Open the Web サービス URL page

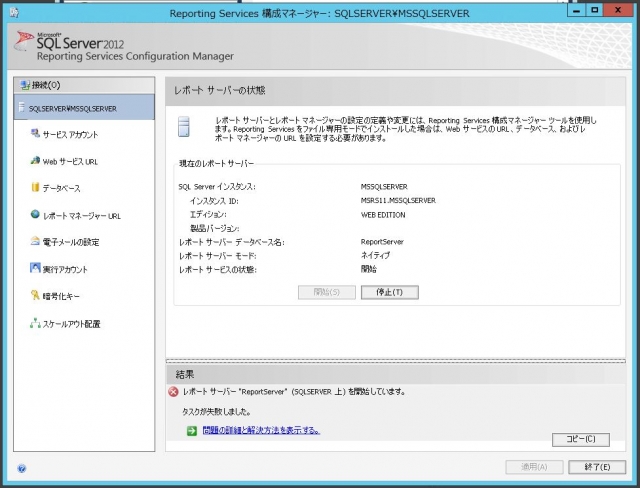tap(70, 162)
